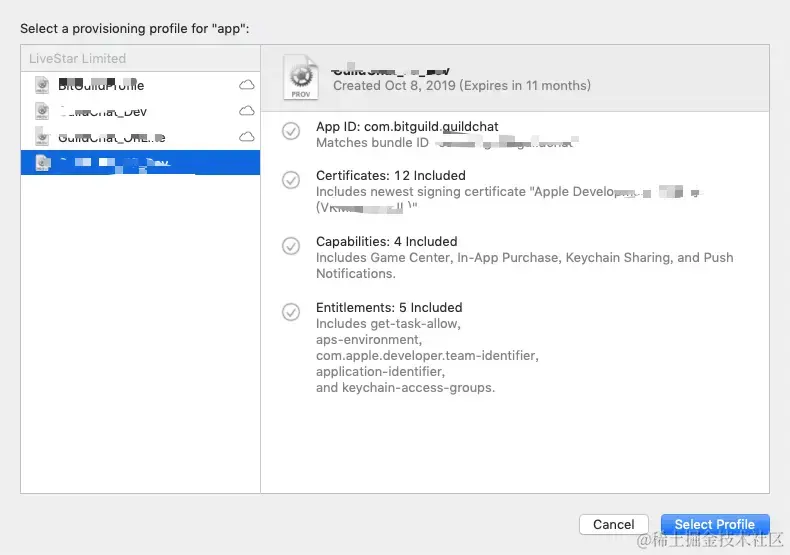The image size is (790, 555).
Task: Confirm with the Select Profile button
Action: pyautogui.click(x=714, y=524)
